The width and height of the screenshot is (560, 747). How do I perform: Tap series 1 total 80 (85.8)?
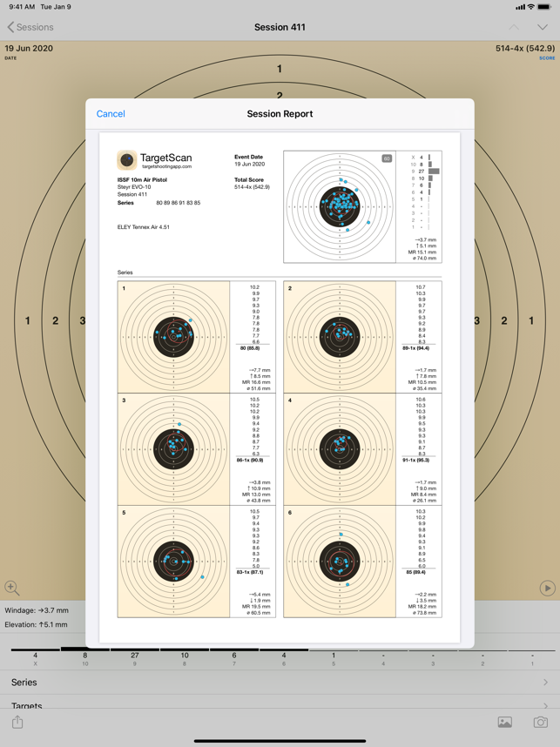coord(250,348)
